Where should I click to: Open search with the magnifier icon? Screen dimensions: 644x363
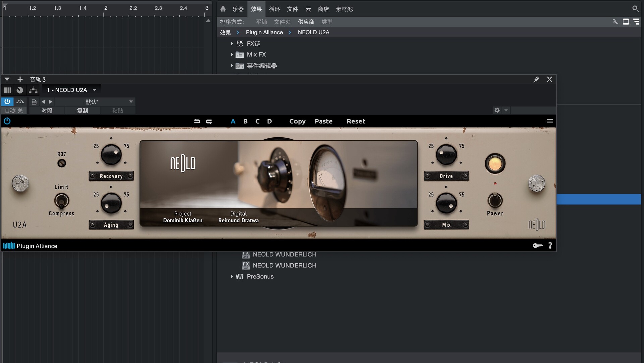(x=636, y=8)
